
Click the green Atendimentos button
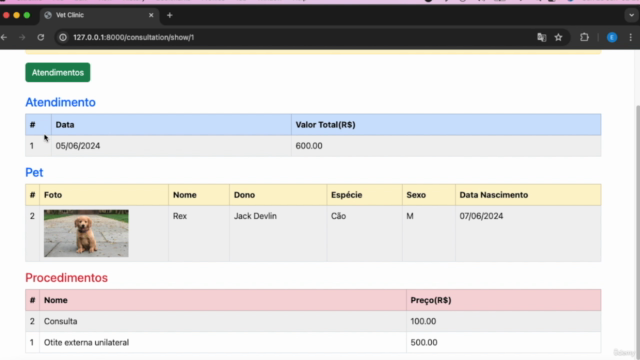(x=58, y=72)
